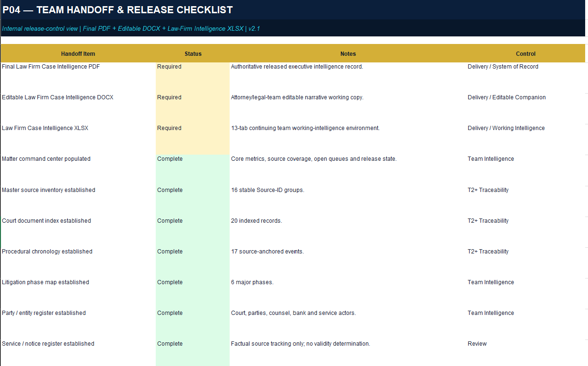
Task: Click Complete status for Court document index row
Action: pyautogui.click(x=193, y=232)
